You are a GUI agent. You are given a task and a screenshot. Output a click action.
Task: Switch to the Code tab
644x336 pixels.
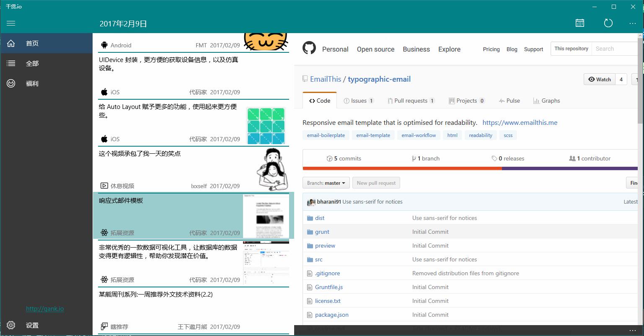320,101
